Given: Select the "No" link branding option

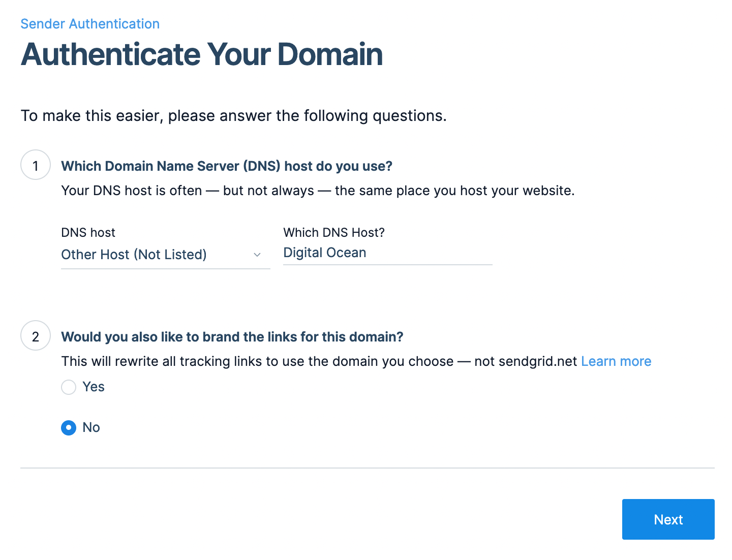Looking at the screenshot, I should pos(69,428).
